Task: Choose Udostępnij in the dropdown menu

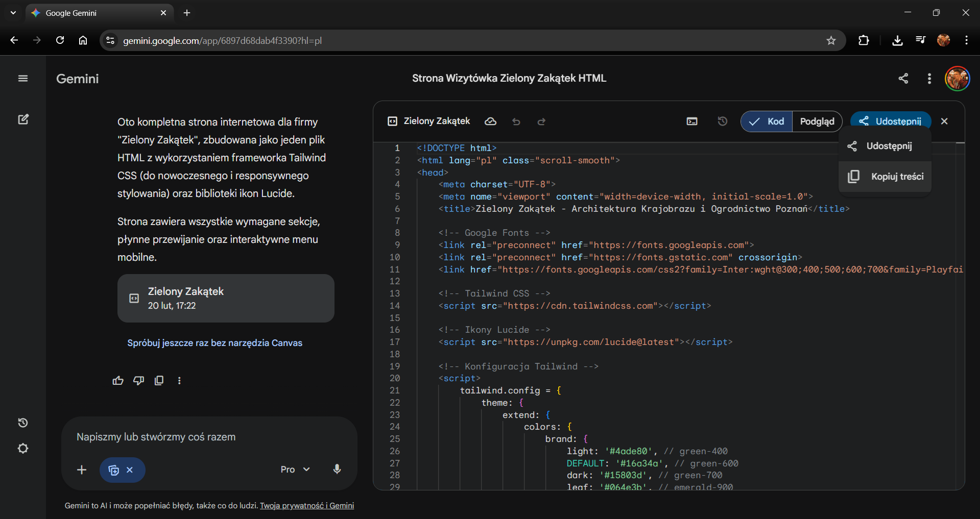Action: 886,146
